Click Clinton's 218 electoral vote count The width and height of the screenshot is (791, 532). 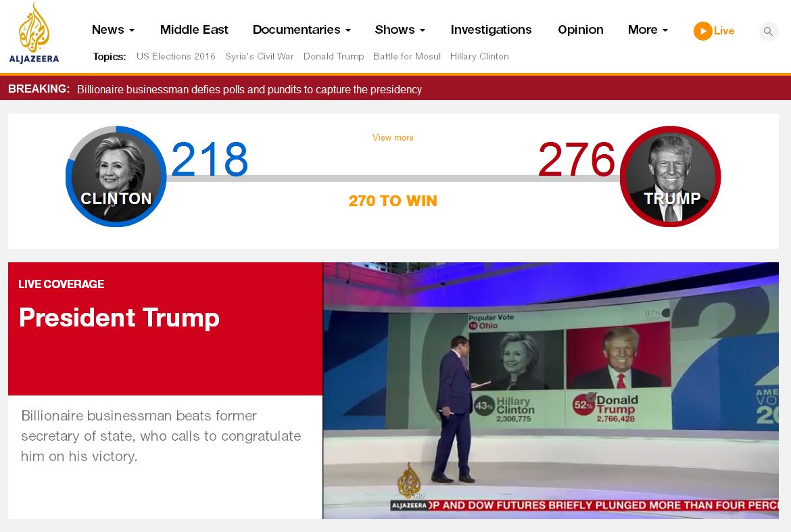(x=210, y=160)
